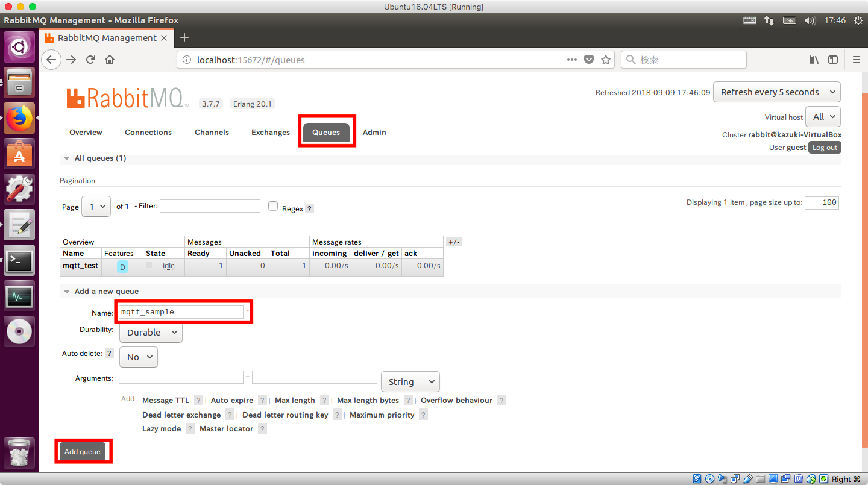Open Files manager from launcher
Image resolution: width=868 pixels, height=485 pixels.
(x=19, y=82)
